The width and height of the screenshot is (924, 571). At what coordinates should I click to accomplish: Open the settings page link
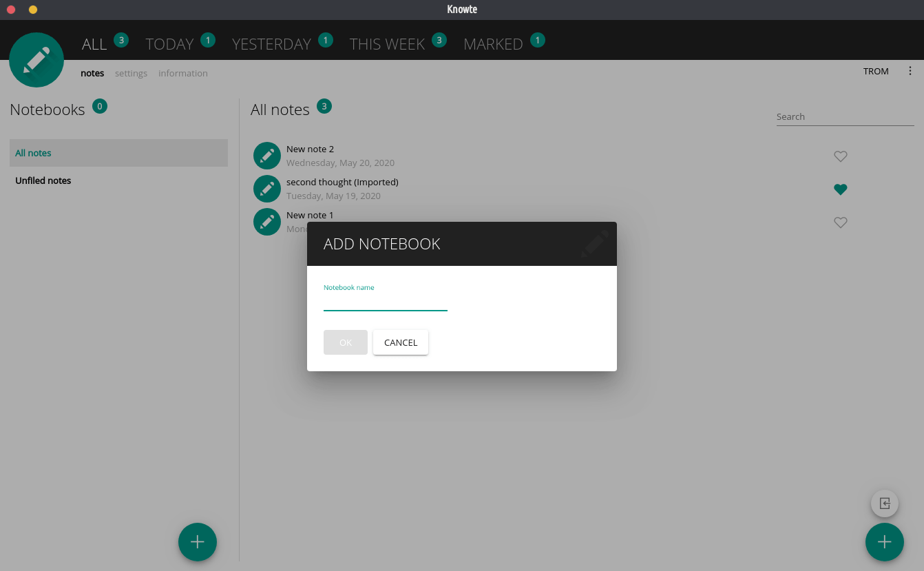coord(131,74)
